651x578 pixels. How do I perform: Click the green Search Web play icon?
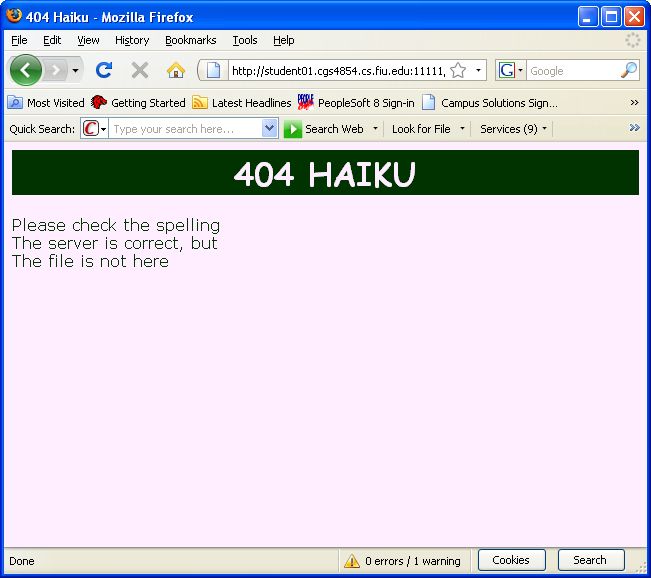point(293,129)
